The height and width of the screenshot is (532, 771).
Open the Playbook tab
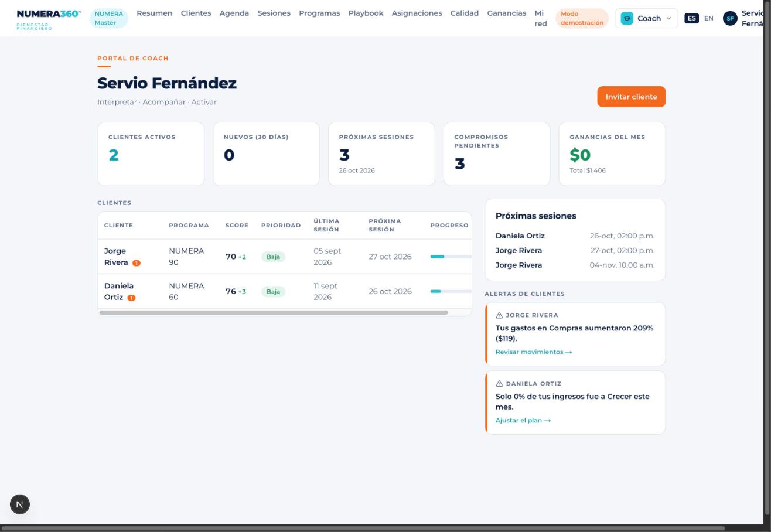[x=366, y=13]
